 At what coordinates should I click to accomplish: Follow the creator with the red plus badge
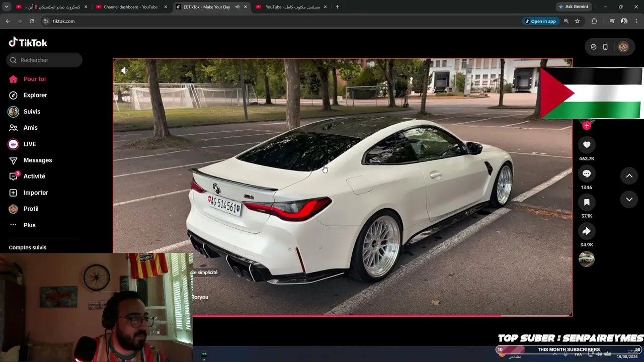pyautogui.click(x=587, y=126)
